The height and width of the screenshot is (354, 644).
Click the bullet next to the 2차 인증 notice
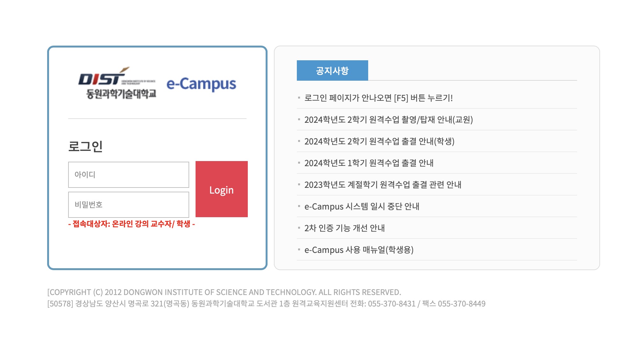click(x=300, y=228)
